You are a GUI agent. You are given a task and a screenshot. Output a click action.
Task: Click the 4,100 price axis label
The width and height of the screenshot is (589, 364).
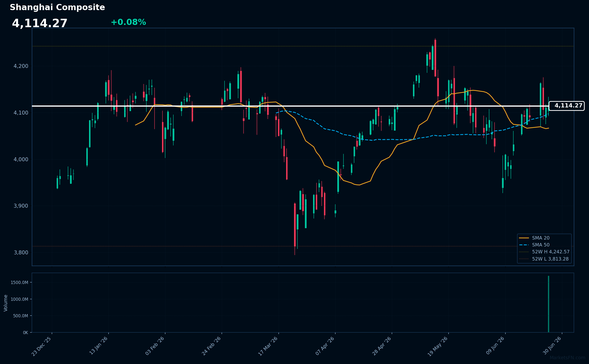tap(21, 113)
